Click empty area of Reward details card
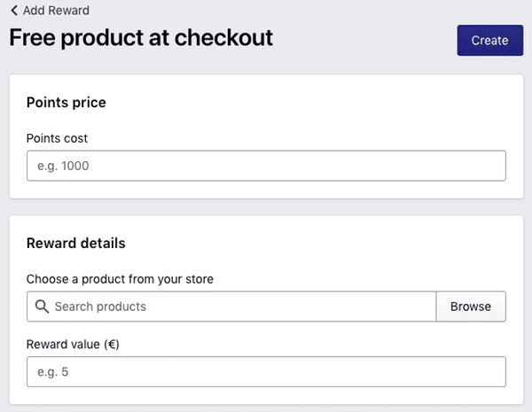 pyautogui.click(x=355, y=248)
